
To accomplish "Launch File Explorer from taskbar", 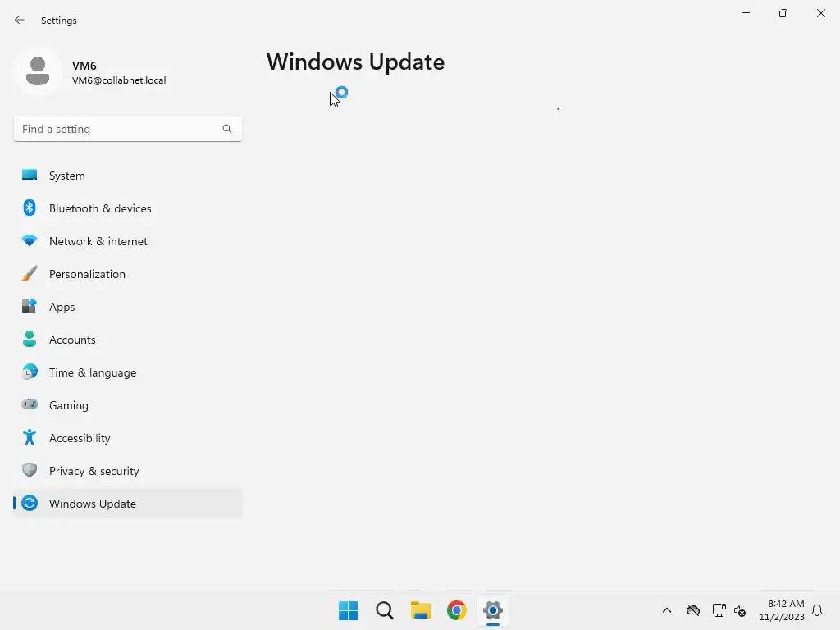I will pyautogui.click(x=421, y=610).
